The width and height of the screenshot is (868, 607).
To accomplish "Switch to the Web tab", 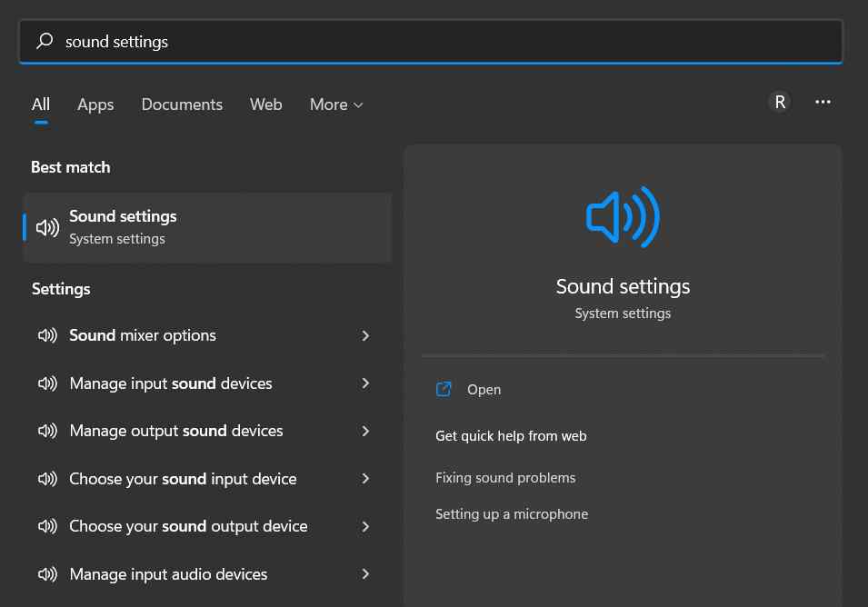I will coord(265,104).
